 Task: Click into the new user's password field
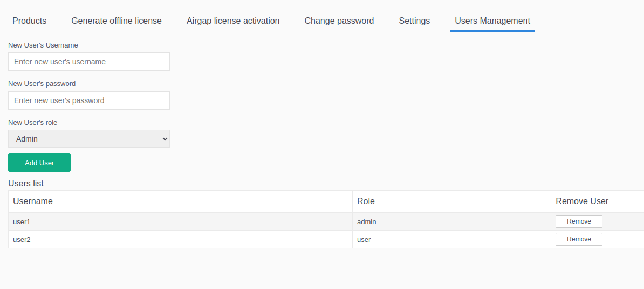tap(89, 100)
